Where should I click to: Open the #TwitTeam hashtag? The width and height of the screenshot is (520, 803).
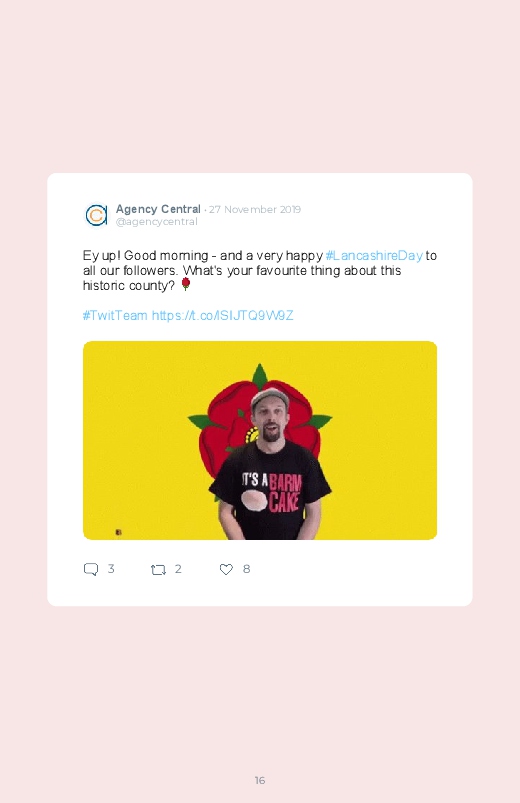click(x=115, y=315)
